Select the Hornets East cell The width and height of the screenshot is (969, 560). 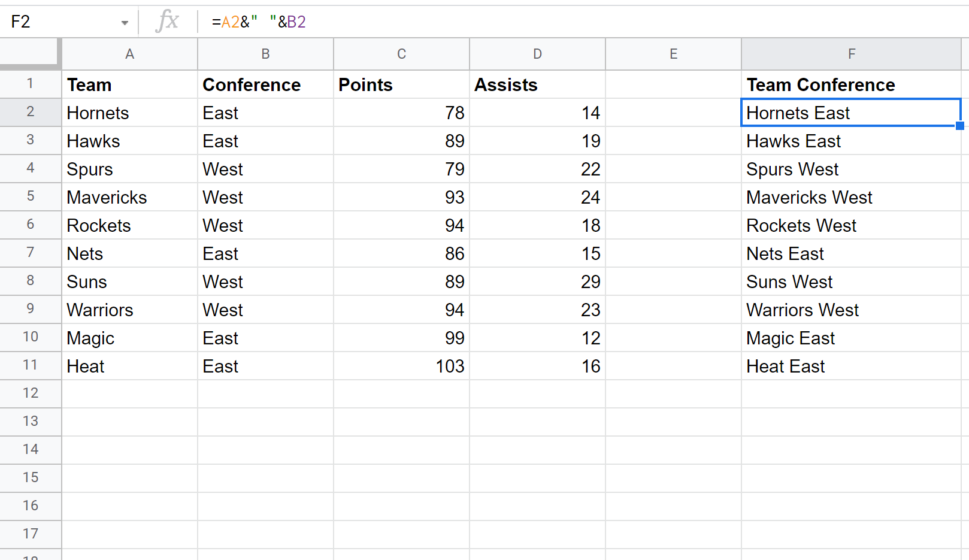(851, 113)
